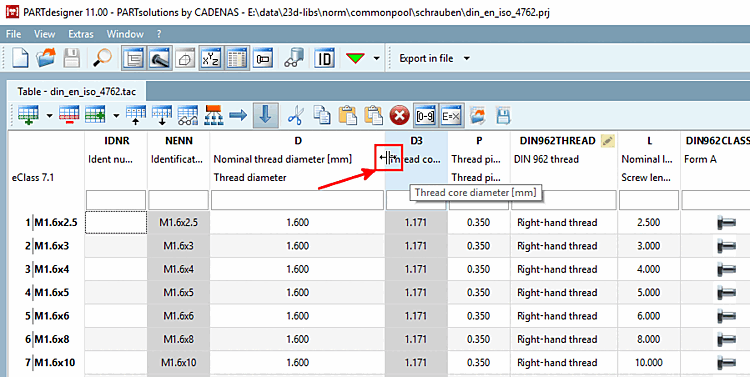This screenshot has width=750, height=377.
Task: Toggle the blue down-arrow direction button
Action: pos(266,115)
